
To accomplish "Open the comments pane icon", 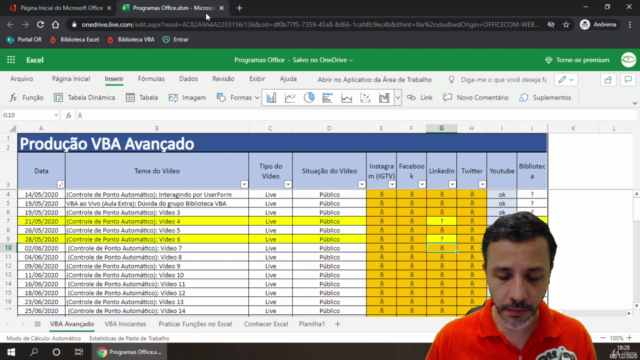I will (628, 80).
